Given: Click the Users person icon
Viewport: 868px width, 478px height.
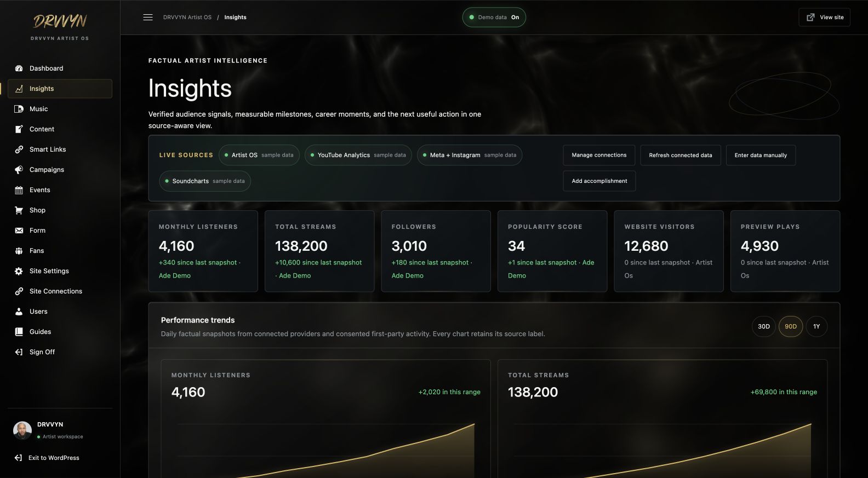Looking at the screenshot, I should [x=19, y=312].
